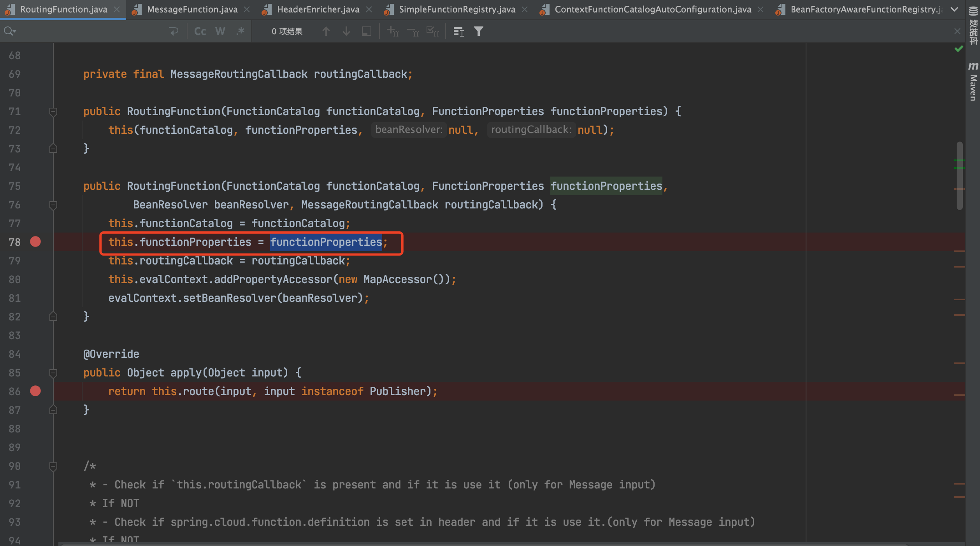Click the inspections checkmark widget above the scrollbar
The width and height of the screenshot is (980, 546).
[959, 49]
